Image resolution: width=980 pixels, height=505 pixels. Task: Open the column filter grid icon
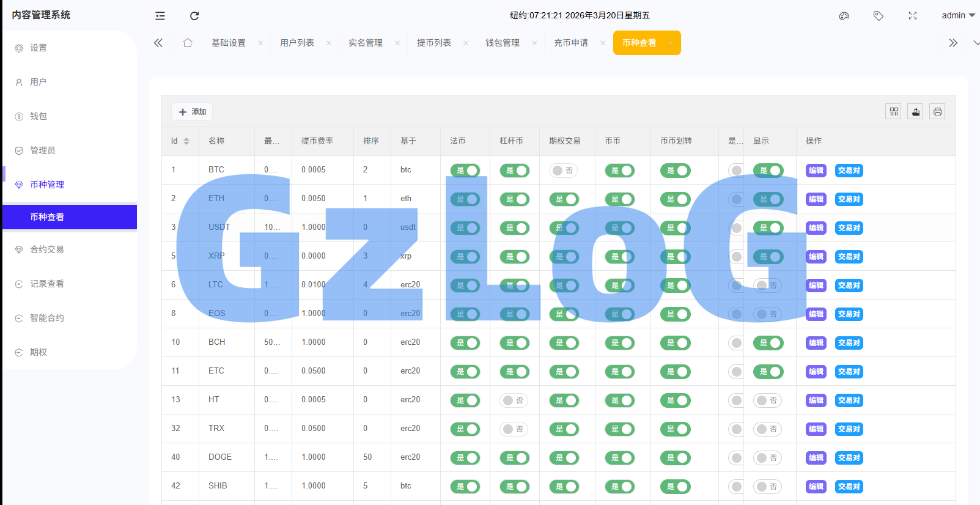(x=894, y=111)
